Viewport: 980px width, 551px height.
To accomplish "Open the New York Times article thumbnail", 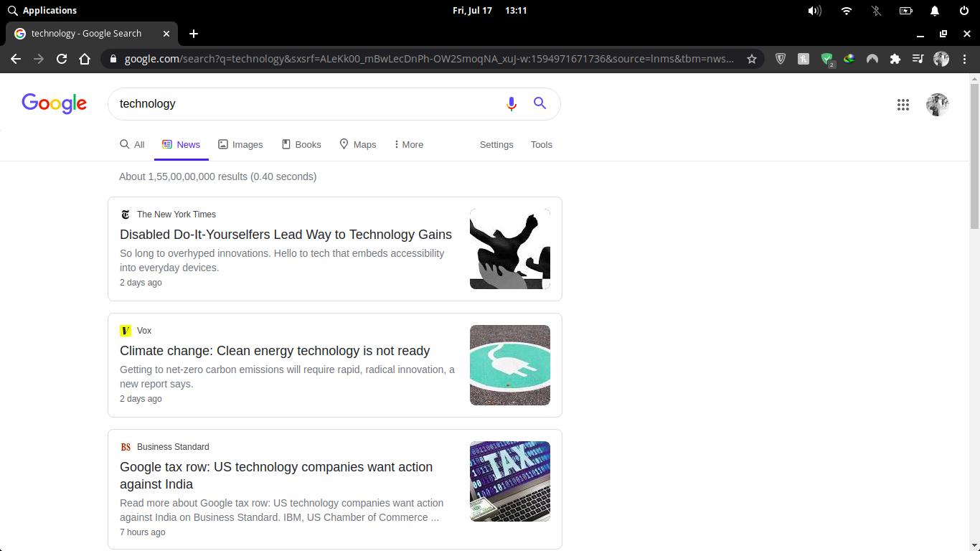I will coord(510,249).
